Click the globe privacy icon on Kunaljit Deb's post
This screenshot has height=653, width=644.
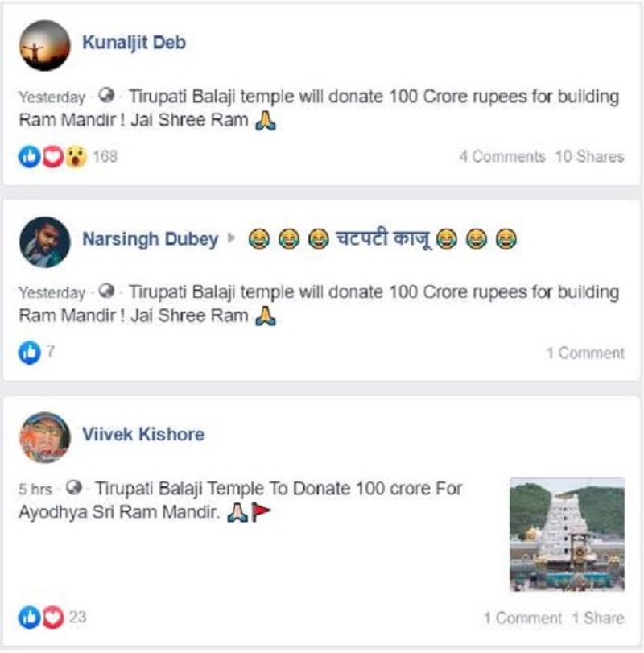(106, 96)
